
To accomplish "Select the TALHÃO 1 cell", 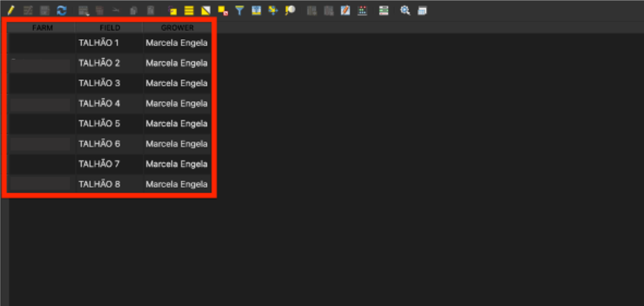I will coord(99,43).
